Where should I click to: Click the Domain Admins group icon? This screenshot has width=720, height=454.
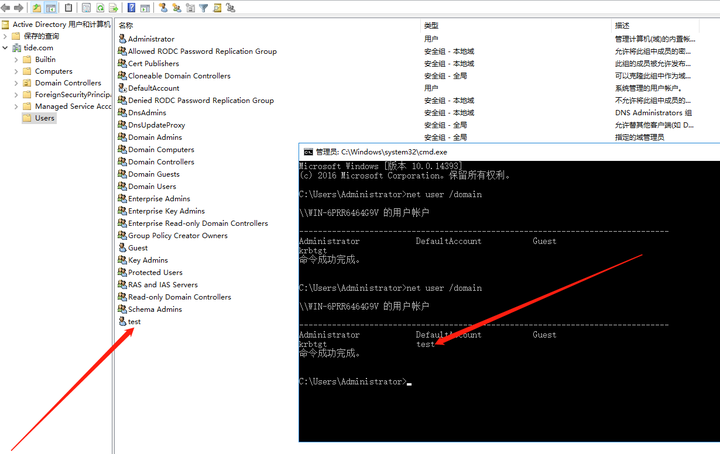pos(122,137)
